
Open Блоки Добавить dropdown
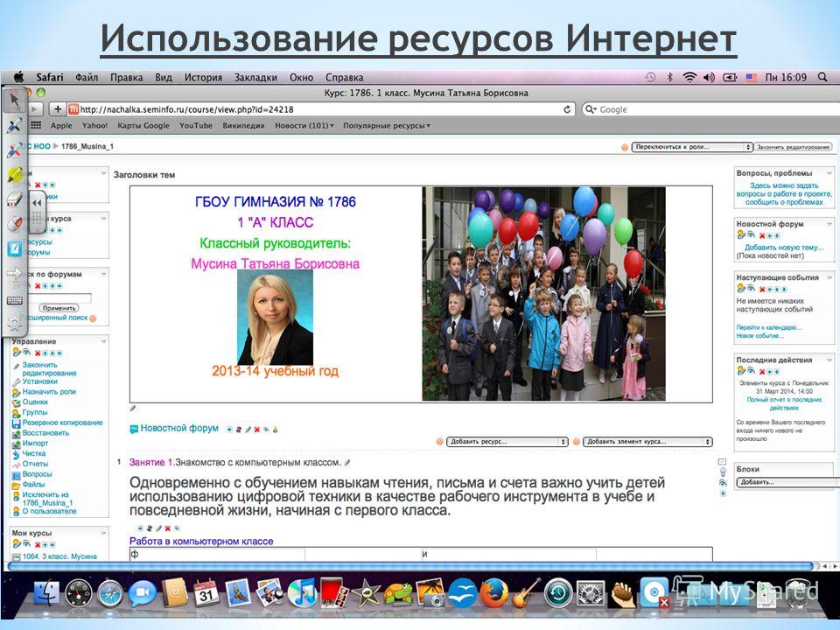pos(787,482)
